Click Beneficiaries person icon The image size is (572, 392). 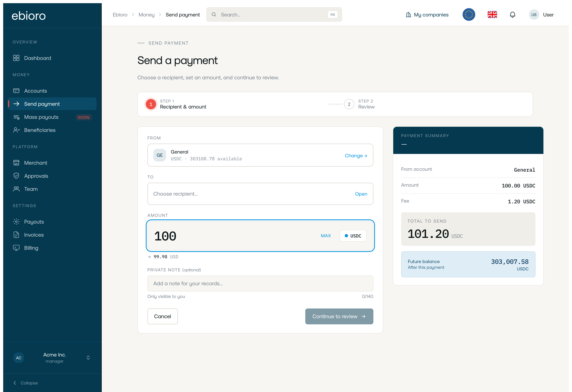point(16,130)
